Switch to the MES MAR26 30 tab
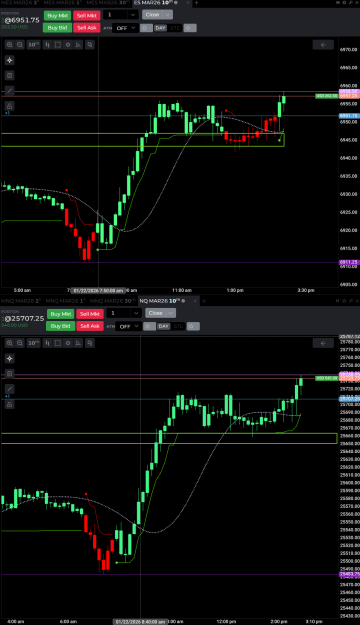 (x=108, y=3)
